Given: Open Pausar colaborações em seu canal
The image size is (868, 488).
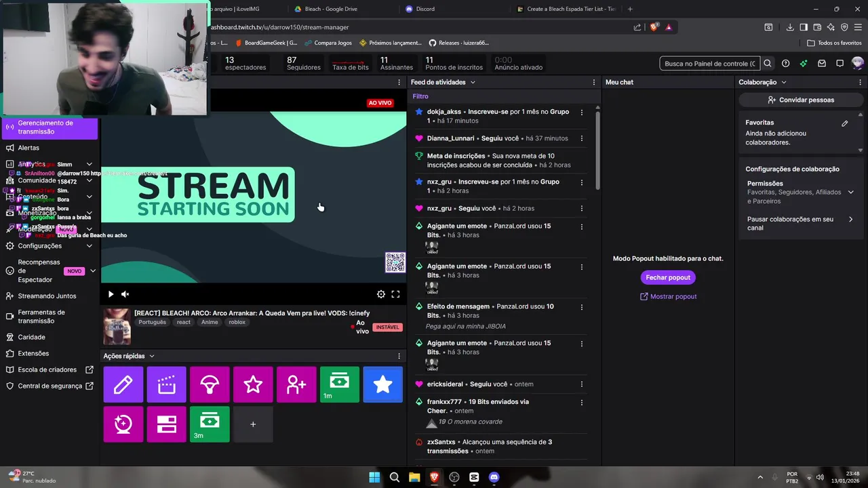Looking at the screenshot, I should 800,224.
